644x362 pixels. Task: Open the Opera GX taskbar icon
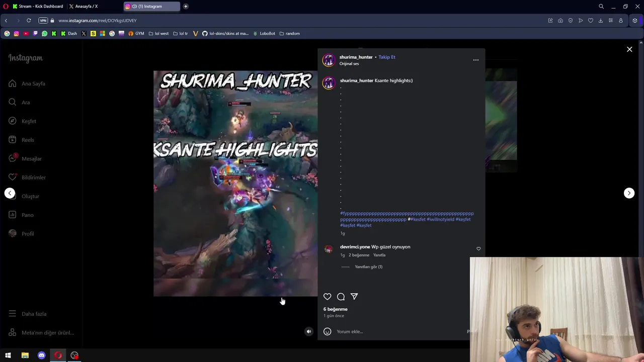click(58, 355)
